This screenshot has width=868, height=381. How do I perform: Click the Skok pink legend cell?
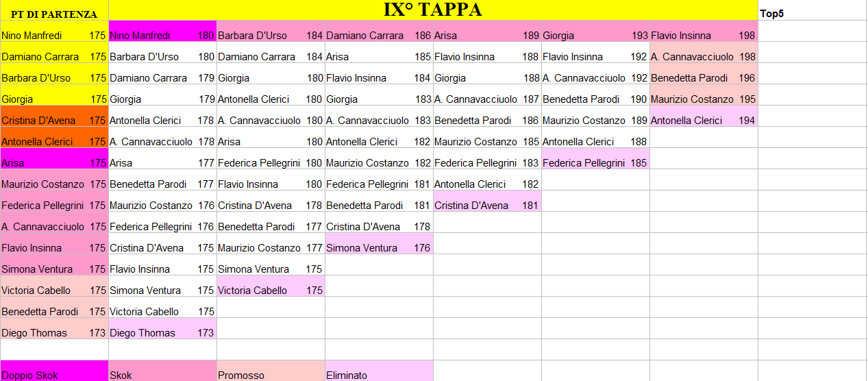[x=162, y=371]
